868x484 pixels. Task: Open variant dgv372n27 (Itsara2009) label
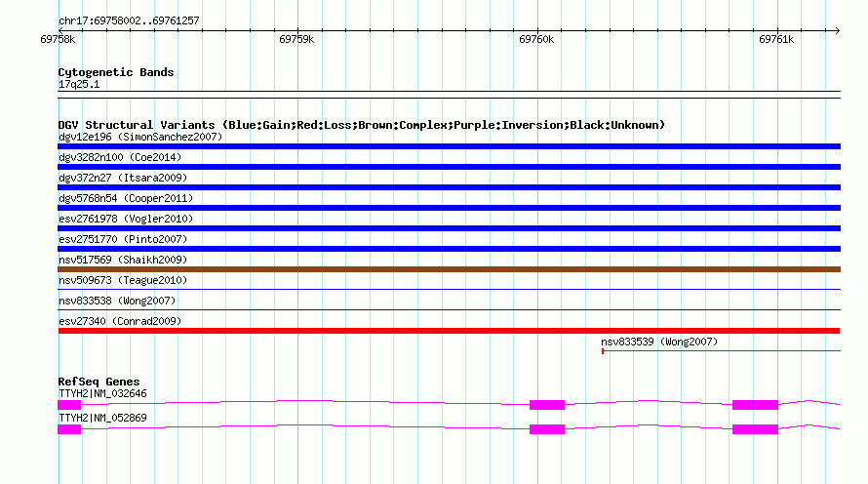click(123, 178)
